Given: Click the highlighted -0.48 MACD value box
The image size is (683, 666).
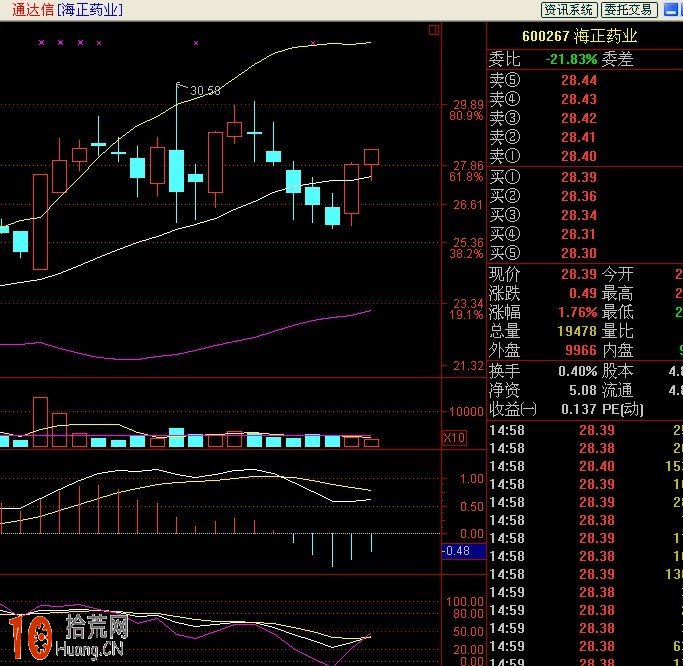Looking at the screenshot, I should 463,551.
